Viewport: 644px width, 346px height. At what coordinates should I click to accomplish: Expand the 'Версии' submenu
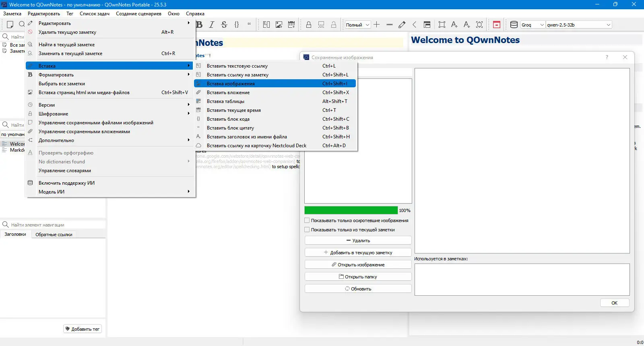(110, 105)
